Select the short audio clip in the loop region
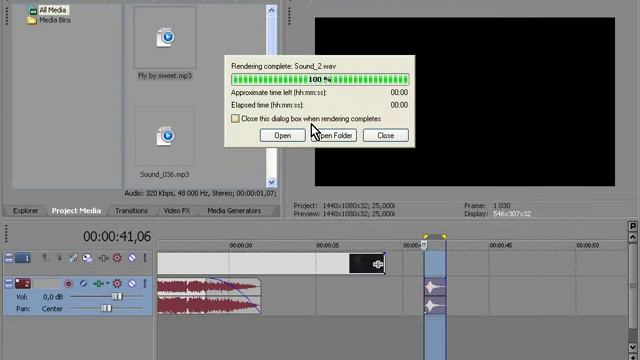 click(x=435, y=296)
